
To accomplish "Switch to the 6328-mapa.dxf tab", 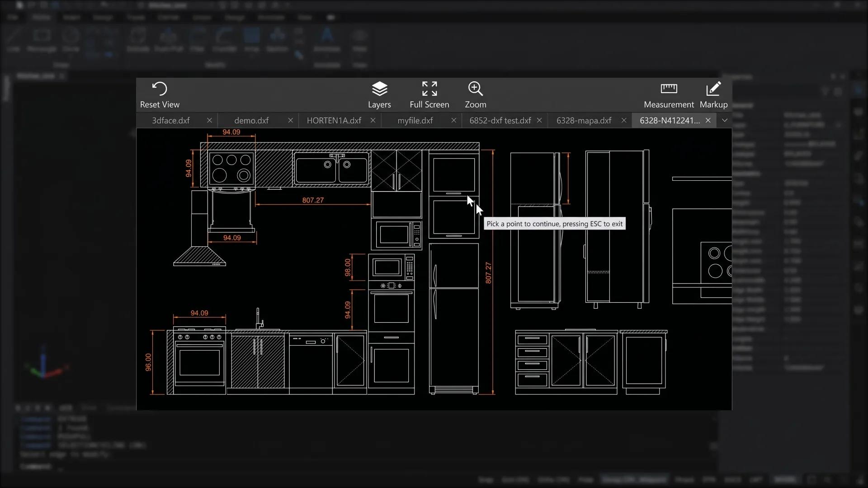I will pos(584,121).
